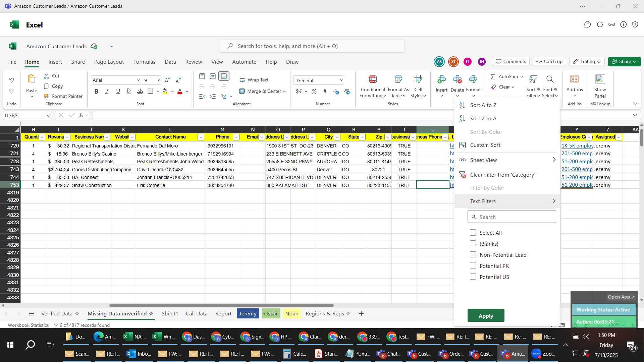Click the Fill Color yellow swatch
The image size is (644, 362).
(x=165, y=91)
